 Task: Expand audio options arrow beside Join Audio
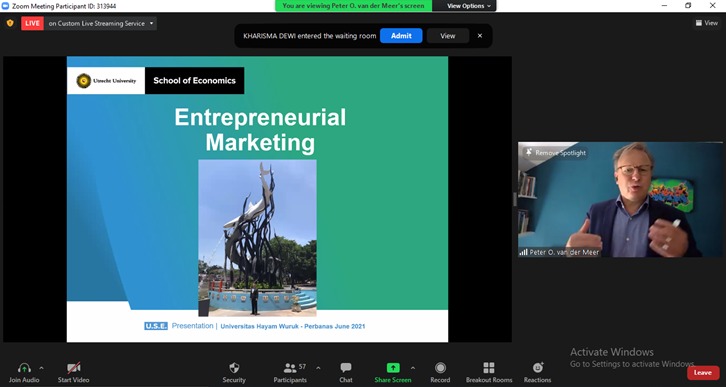[41, 368]
